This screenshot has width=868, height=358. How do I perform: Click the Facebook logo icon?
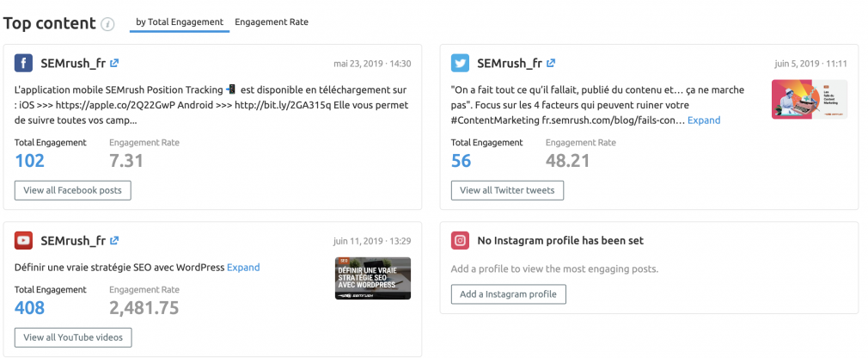pos(24,63)
